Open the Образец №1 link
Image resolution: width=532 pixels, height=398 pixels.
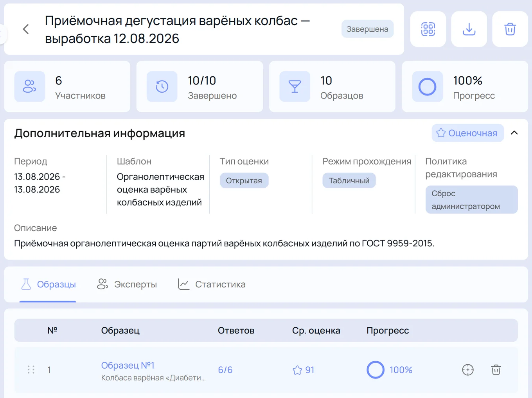pyautogui.click(x=128, y=365)
